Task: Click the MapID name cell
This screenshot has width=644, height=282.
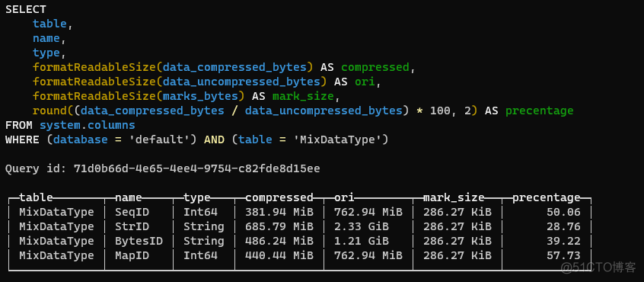Action: click(132, 255)
